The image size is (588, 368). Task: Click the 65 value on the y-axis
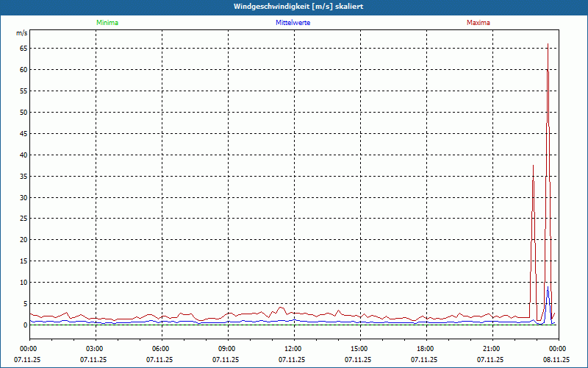(x=24, y=49)
